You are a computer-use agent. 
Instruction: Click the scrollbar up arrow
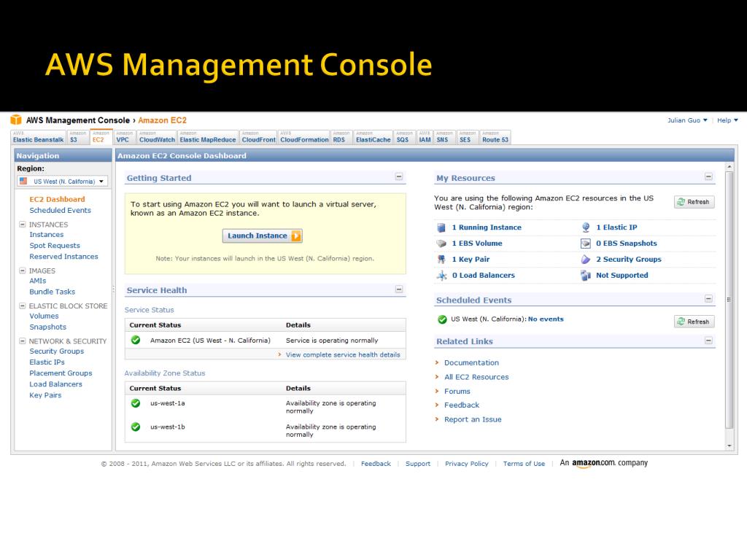729,167
